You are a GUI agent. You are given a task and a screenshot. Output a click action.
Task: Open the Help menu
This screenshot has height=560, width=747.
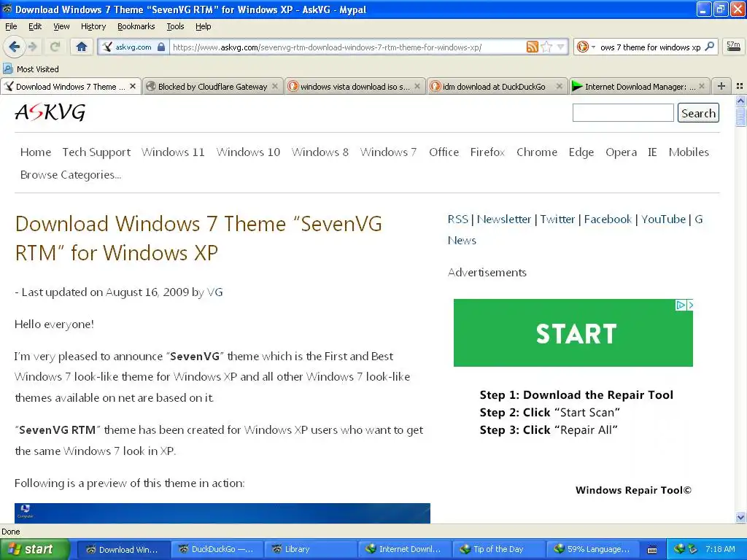pos(203,26)
